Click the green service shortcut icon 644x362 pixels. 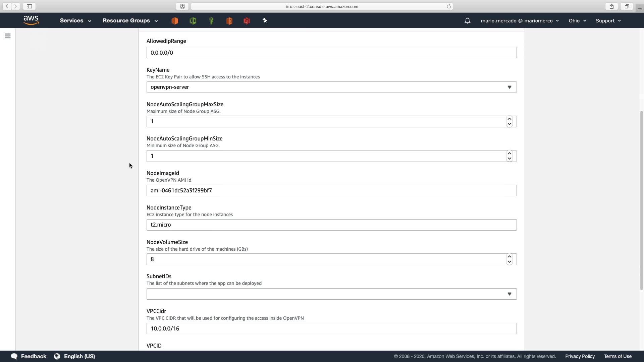coord(193,21)
